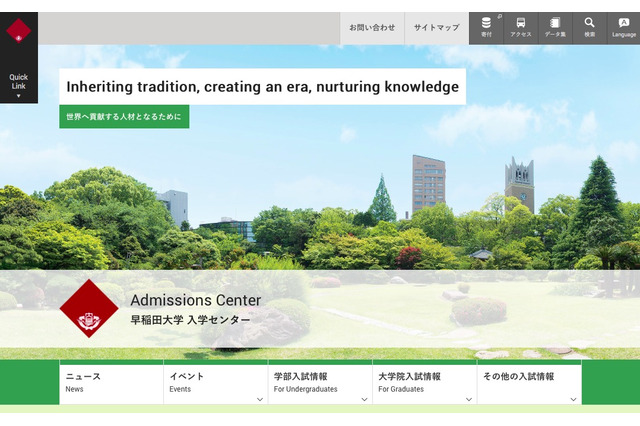Open the ニュース News tab

click(111, 382)
